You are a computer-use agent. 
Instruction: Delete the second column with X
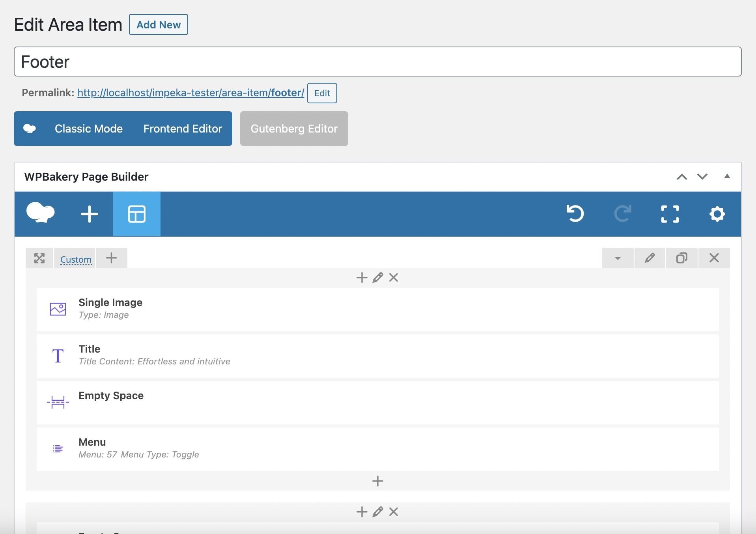point(394,512)
